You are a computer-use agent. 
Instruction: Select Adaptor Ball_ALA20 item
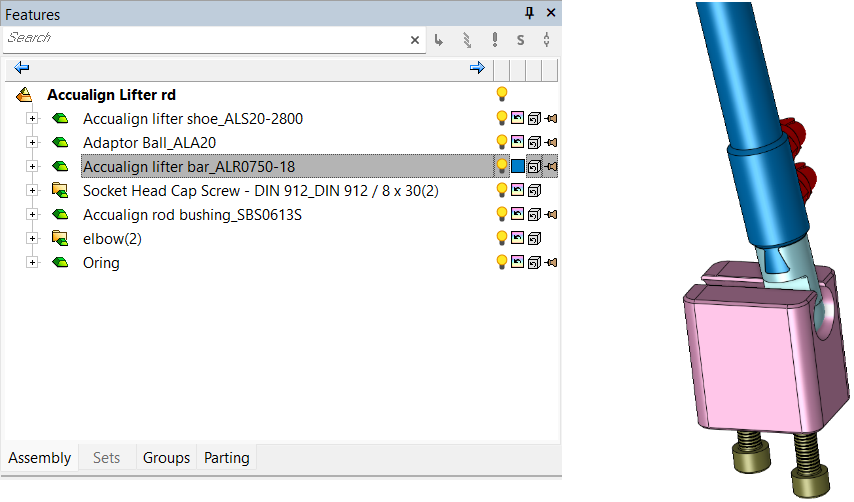point(149,143)
